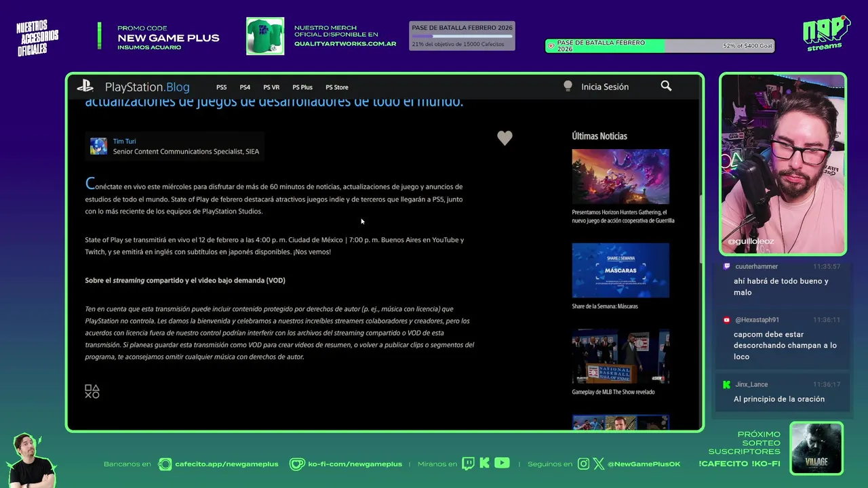Open the Horizon Hunters Gathering news thumbnail

pyautogui.click(x=620, y=176)
